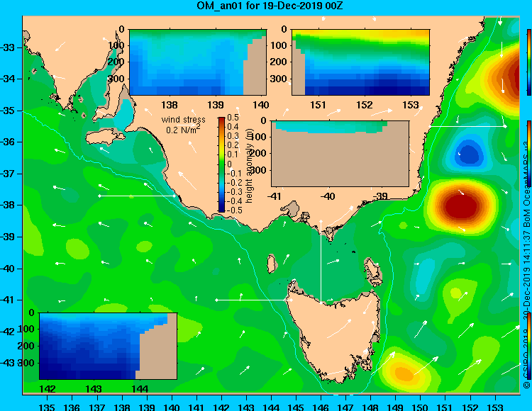Image resolution: width=532 pixels, height=411 pixels.
Task: Click King Island northwest of Tasmania
Action: (x=271, y=264)
